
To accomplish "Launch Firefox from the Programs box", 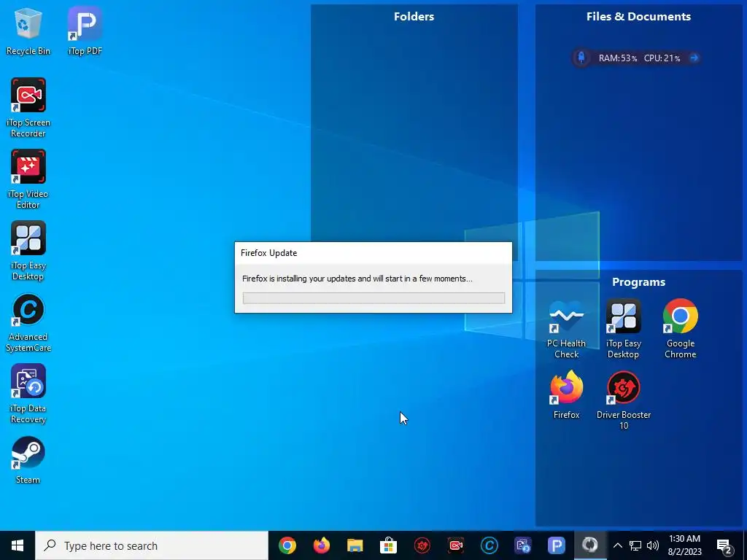I will coord(566,395).
